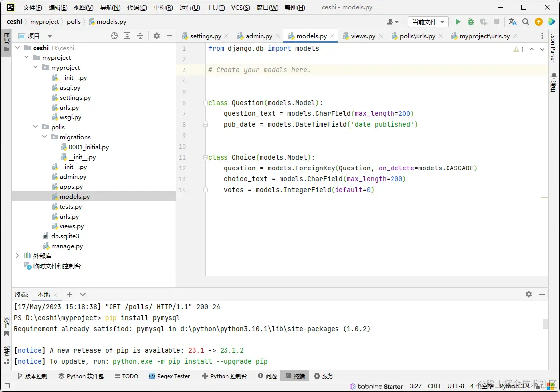Image resolution: width=560 pixels, height=392 pixels.
Task: Open the terminal panel settings gear
Action: coord(529,294)
